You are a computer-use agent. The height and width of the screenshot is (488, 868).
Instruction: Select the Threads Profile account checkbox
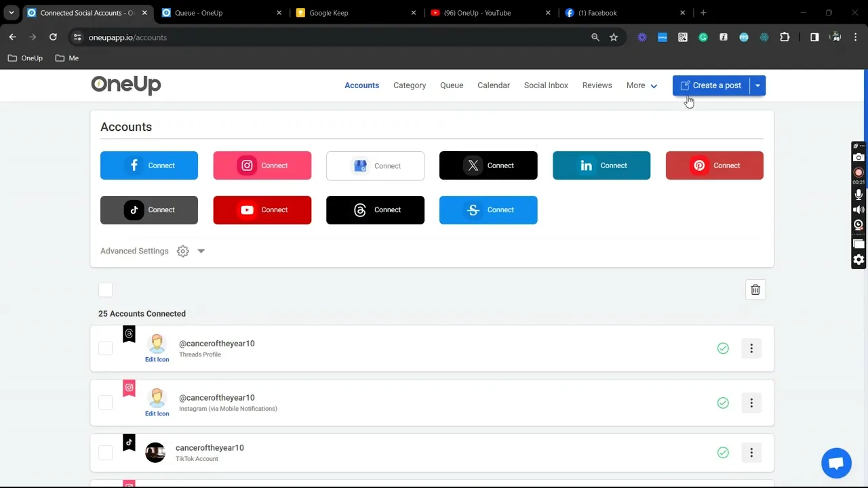point(105,348)
